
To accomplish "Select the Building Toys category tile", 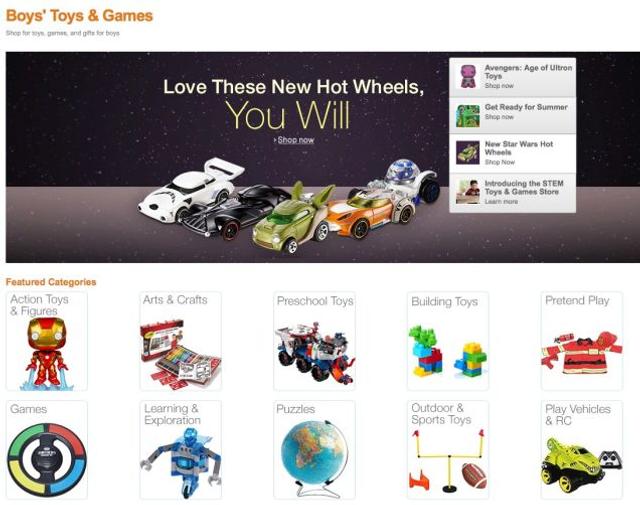I will point(448,341).
